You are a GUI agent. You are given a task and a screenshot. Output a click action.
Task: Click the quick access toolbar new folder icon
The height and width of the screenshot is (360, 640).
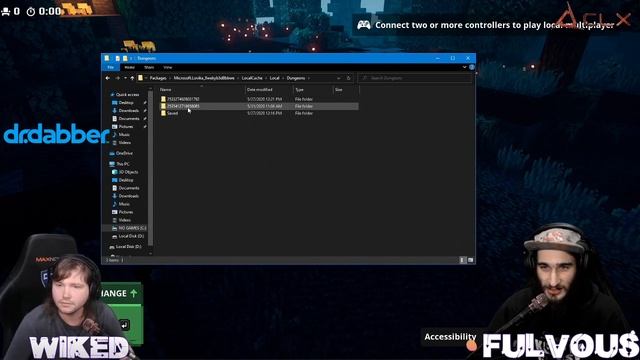pyautogui.click(x=125, y=58)
